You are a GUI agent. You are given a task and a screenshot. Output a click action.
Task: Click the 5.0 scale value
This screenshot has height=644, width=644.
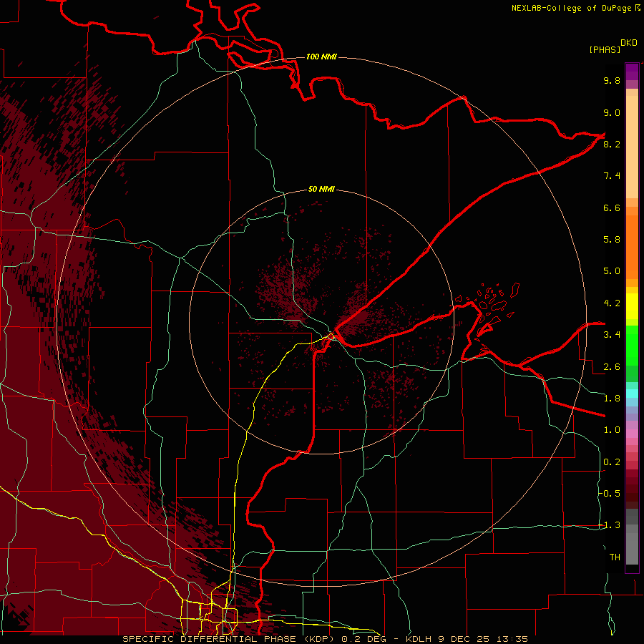(612, 271)
